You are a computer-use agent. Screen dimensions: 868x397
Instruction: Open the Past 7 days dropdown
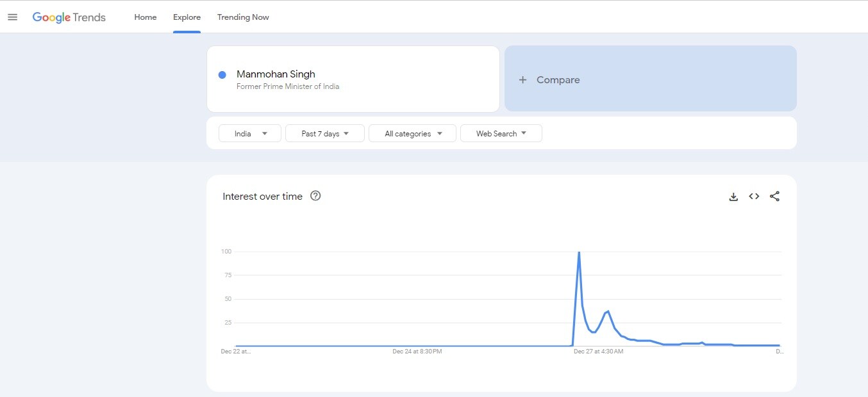pyautogui.click(x=324, y=133)
